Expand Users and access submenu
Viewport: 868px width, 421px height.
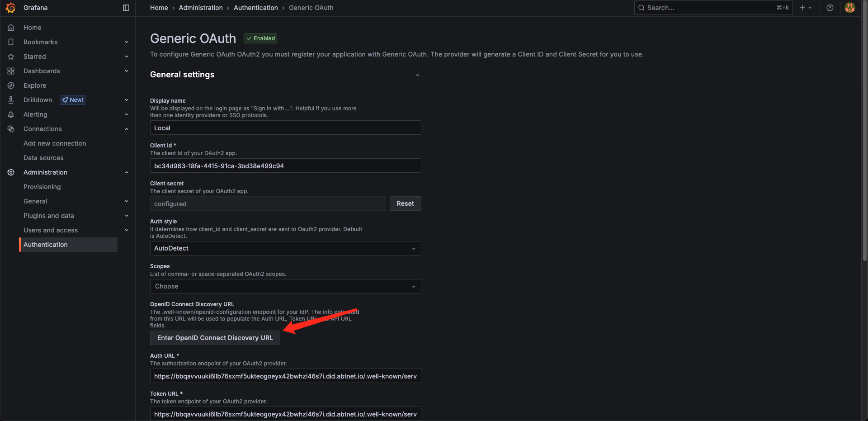point(127,230)
